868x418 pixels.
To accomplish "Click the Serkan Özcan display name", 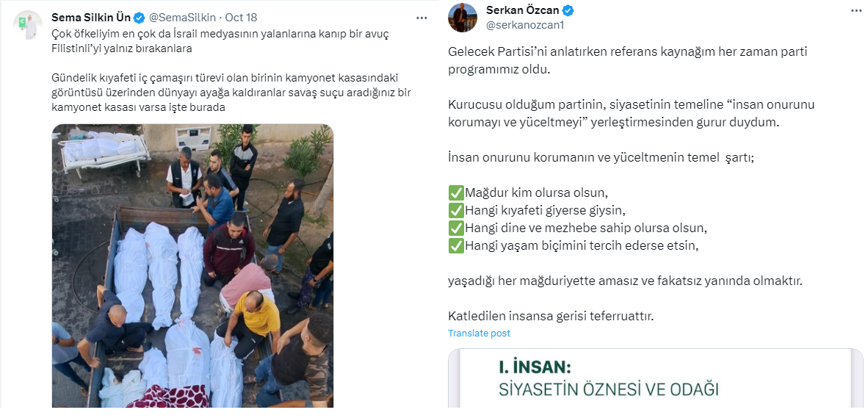I will (x=523, y=10).
